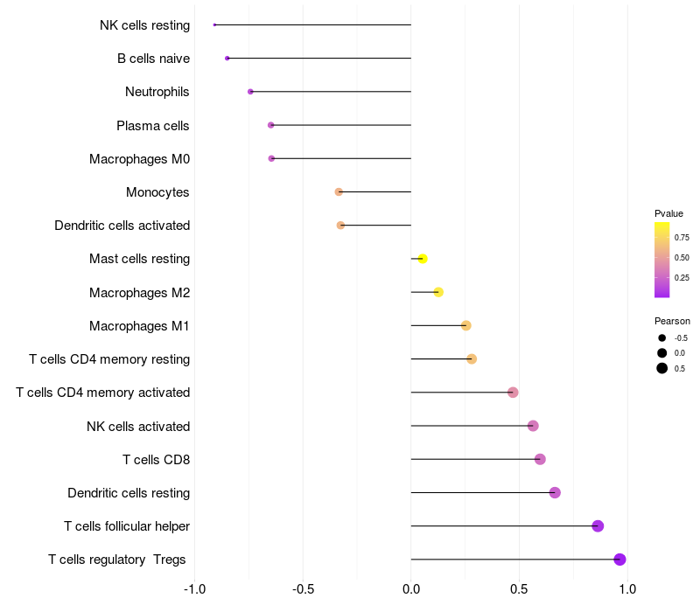Select the Plasma cells data point
700x612 pixels.
coord(271,125)
